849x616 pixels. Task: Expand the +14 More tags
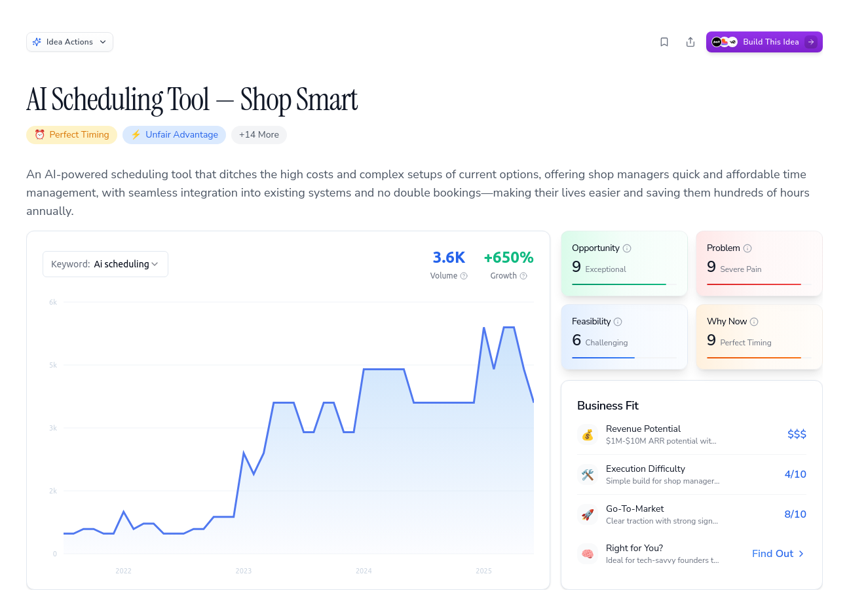(x=259, y=135)
